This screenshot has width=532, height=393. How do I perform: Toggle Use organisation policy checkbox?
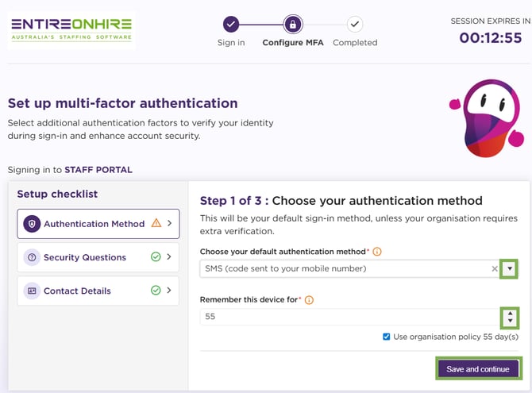[387, 337]
